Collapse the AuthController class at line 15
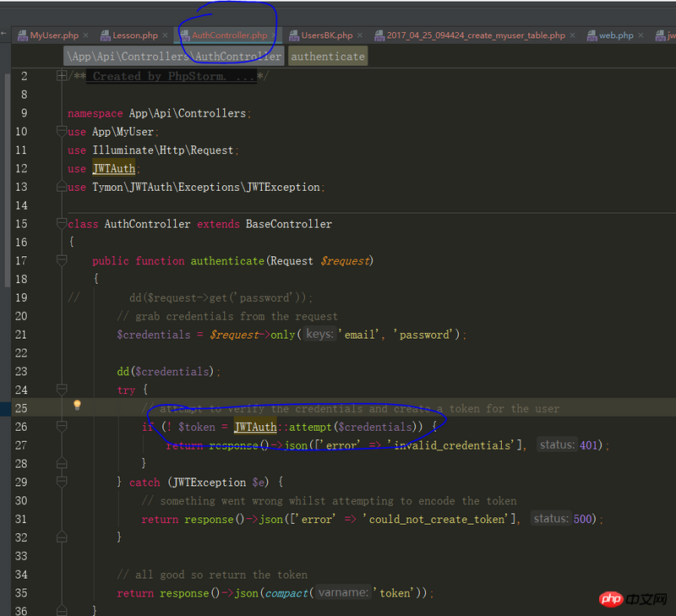Image resolution: width=676 pixels, height=616 pixels. coord(62,223)
